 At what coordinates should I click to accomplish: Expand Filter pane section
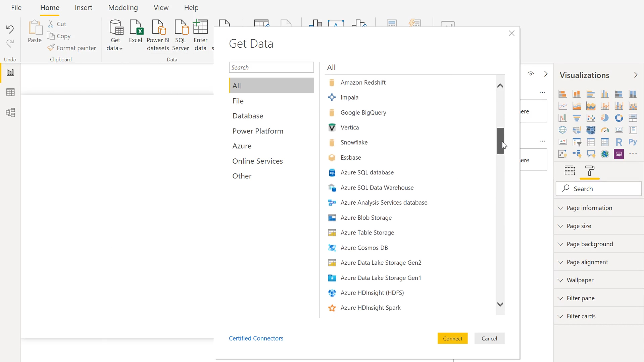pos(599,298)
